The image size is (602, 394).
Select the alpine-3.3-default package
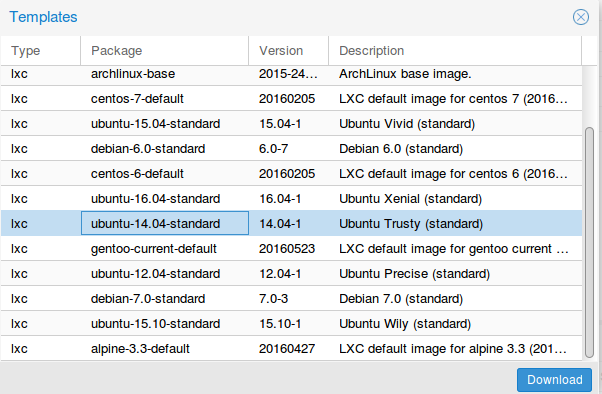coord(140,348)
